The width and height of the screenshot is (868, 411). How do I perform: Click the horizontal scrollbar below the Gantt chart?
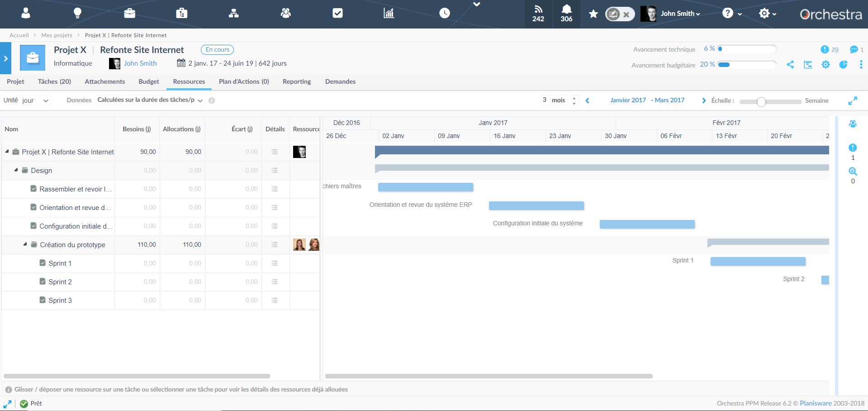(489, 376)
